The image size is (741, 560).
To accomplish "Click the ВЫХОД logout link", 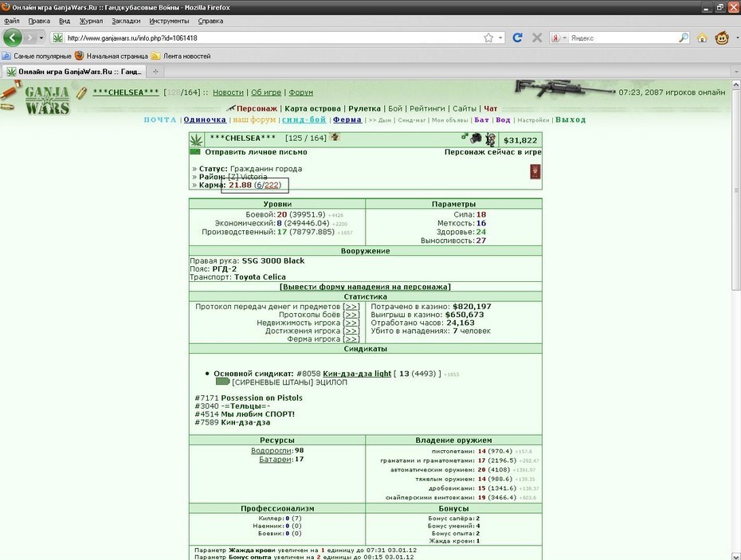I will (570, 120).
